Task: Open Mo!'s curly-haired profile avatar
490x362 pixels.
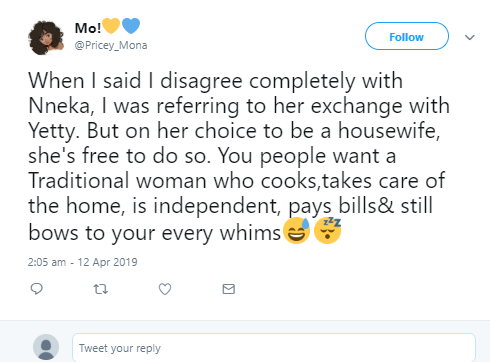Action: (x=46, y=38)
